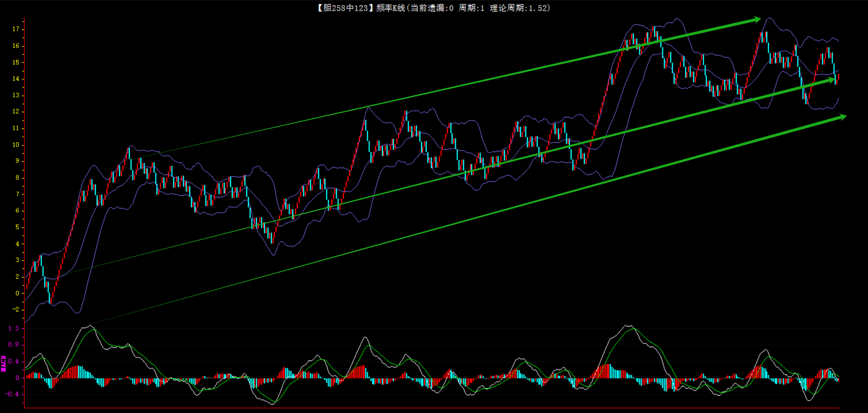Click the 胆258中123 chart title text
Screen dimensions: 868x413
click(x=345, y=8)
